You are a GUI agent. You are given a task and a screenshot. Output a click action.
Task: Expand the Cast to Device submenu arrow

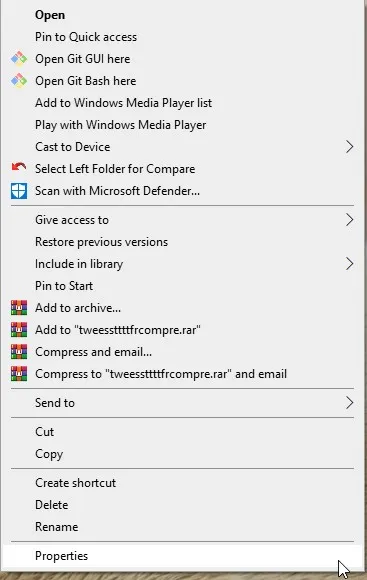click(350, 147)
